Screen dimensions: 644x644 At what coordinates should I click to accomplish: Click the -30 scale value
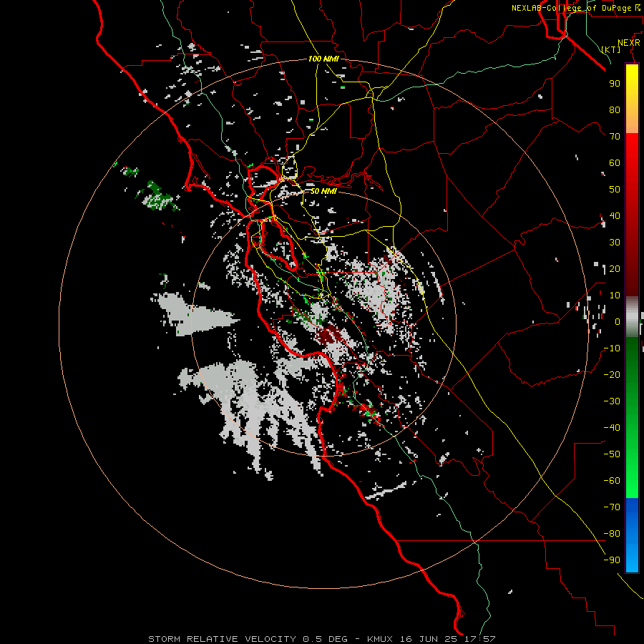coord(612,401)
